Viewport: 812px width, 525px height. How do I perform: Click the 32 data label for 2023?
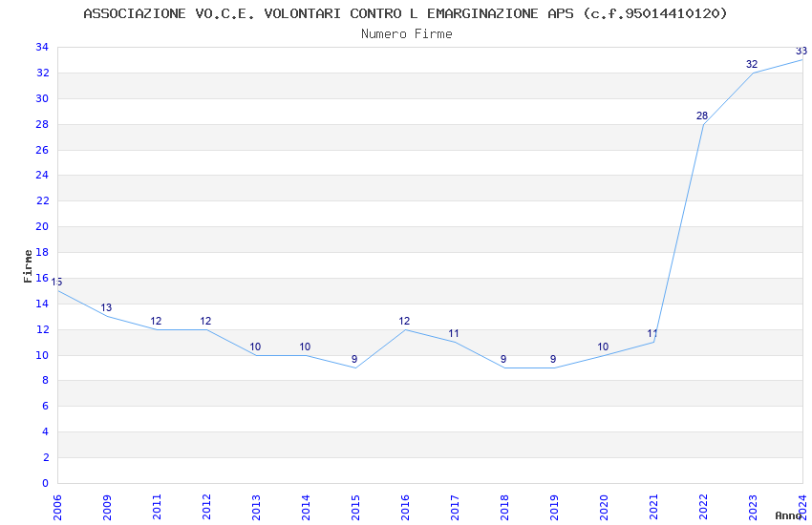click(752, 64)
